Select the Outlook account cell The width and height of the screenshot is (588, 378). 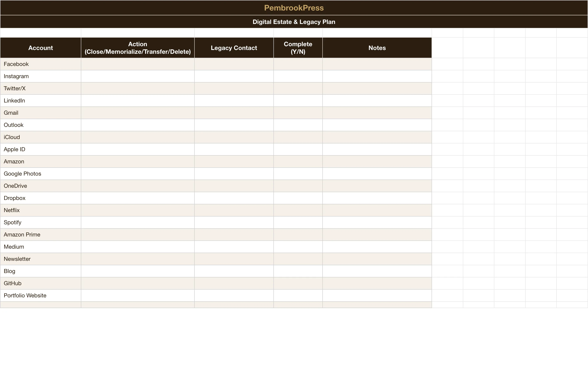[41, 125]
